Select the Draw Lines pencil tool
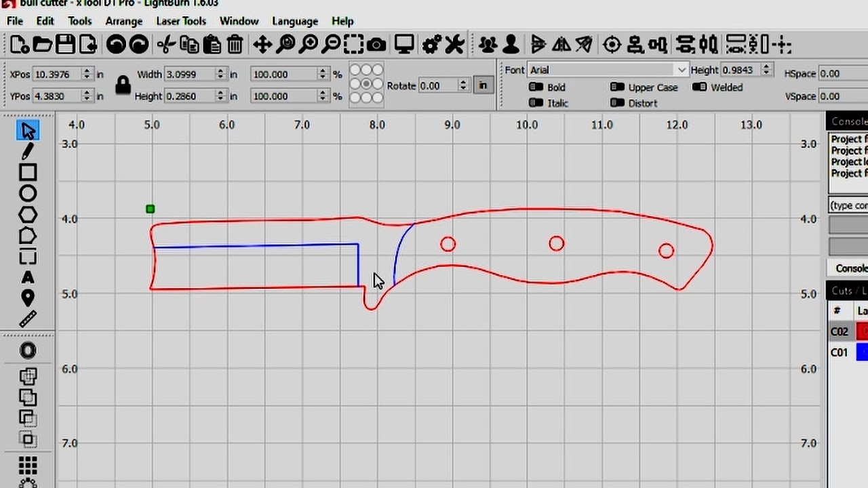Viewport: 868px width, 488px height. [x=28, y=151]
